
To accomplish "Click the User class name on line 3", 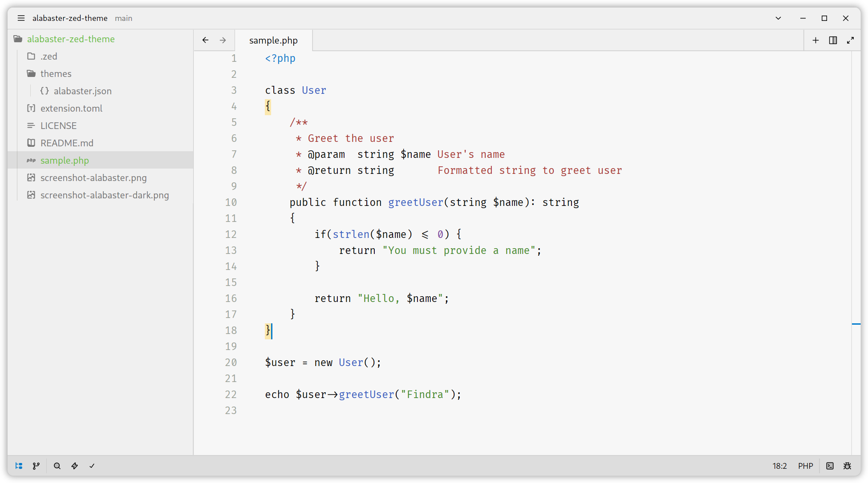I will coord(314,90).
